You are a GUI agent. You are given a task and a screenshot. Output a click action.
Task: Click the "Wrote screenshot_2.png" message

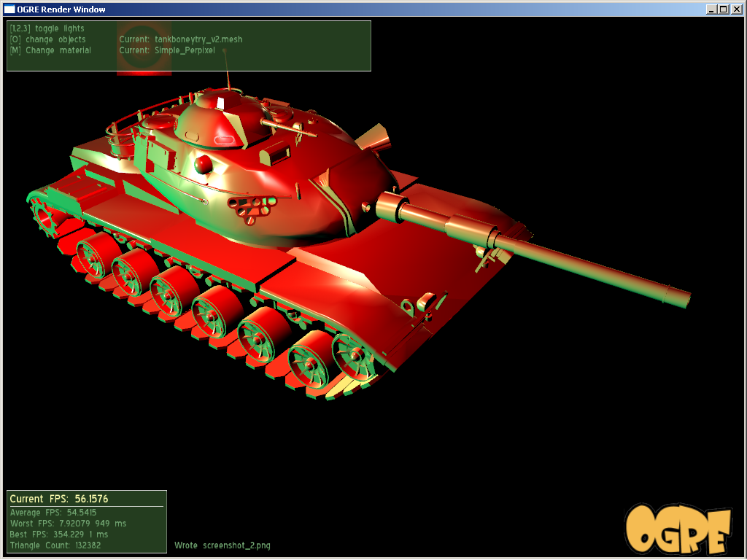click(x=222, y=545)
